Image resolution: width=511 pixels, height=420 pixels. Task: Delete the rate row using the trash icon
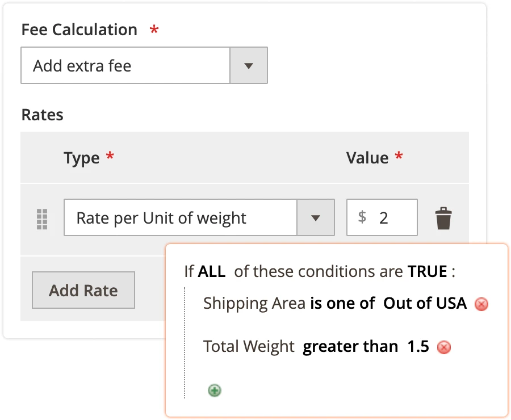coord(443,217)
